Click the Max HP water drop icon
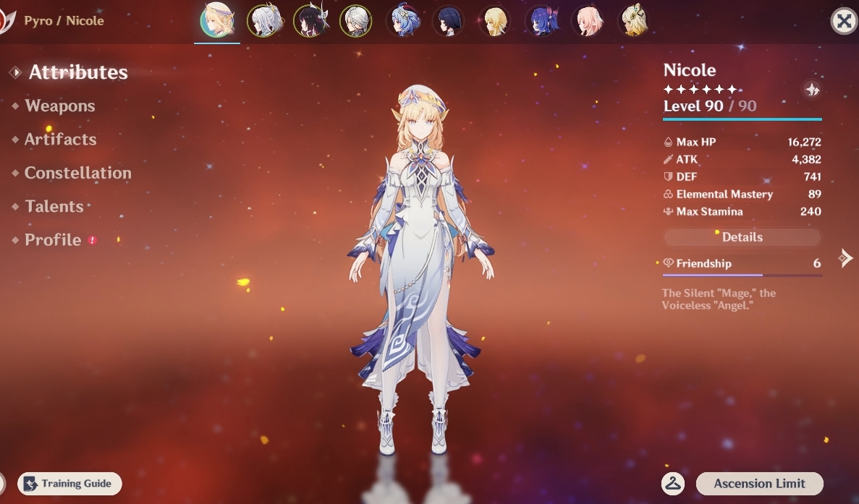 (668, 142)
